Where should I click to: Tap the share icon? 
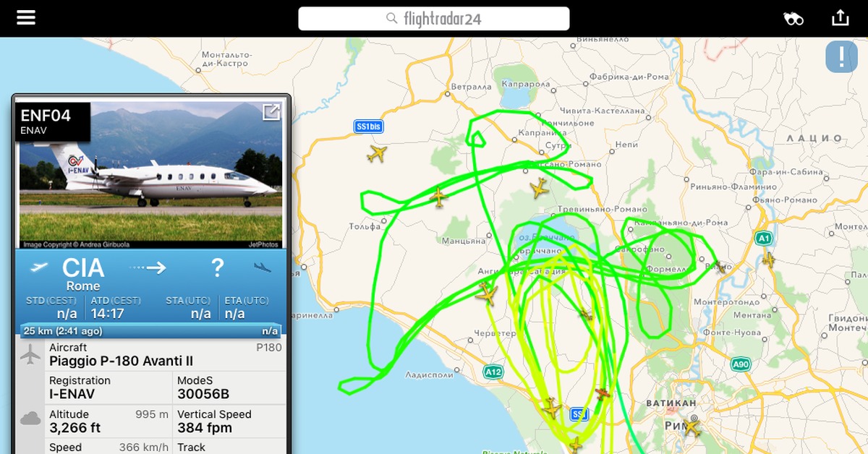tap(840, 17)
